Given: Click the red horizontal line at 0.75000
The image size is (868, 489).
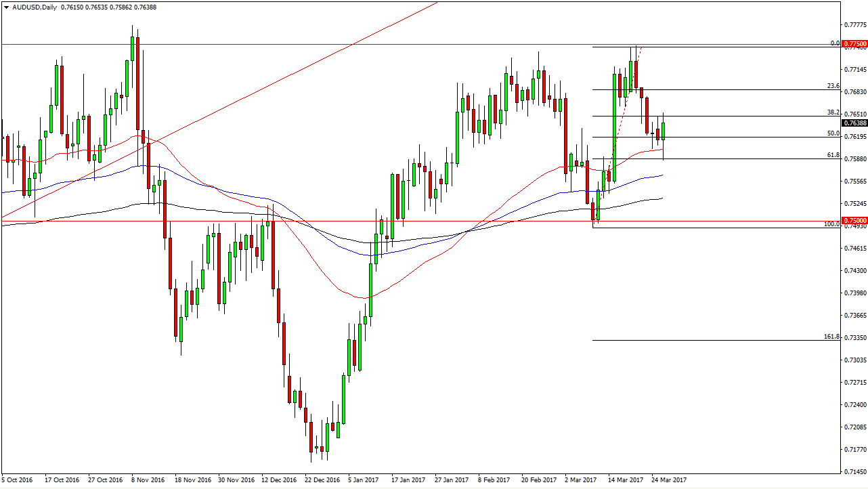Looking at the screenshot, I should [406, 219].
